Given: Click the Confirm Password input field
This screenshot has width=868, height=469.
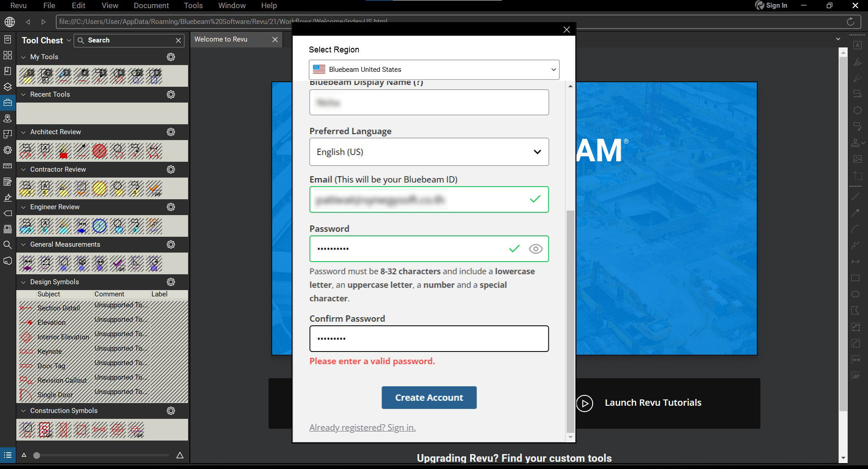Looking at the screenshot, I should point(429,338).
